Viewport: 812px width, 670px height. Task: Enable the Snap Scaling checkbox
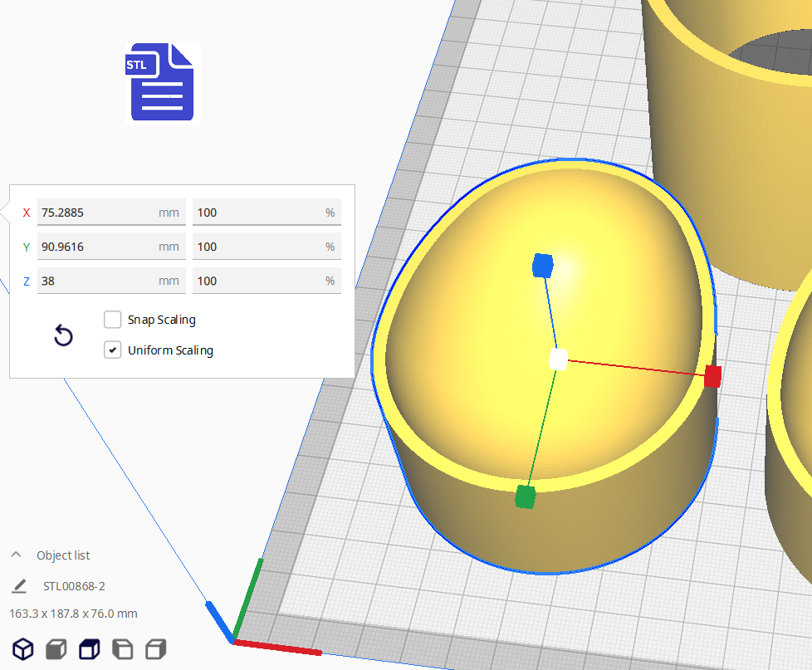coord(113,320)
